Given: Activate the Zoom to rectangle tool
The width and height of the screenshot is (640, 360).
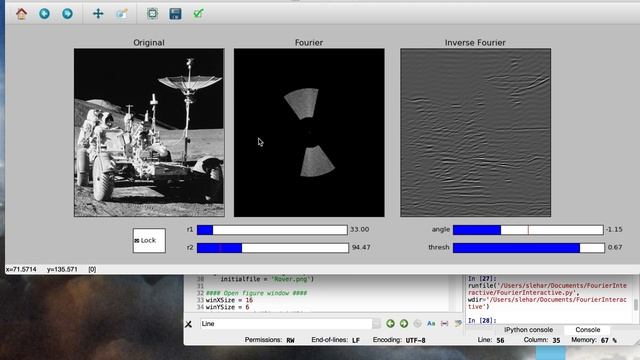Looking at the screenshot, I should [122, 14].
